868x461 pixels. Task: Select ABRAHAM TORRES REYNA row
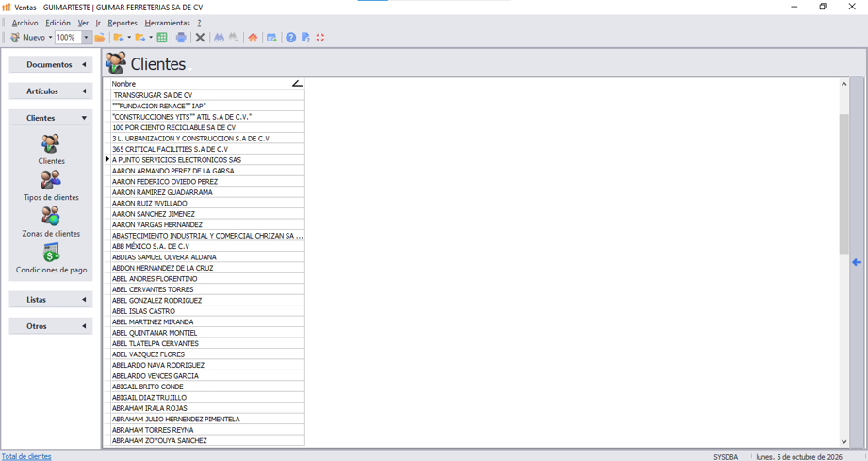(x=207, y=430)
